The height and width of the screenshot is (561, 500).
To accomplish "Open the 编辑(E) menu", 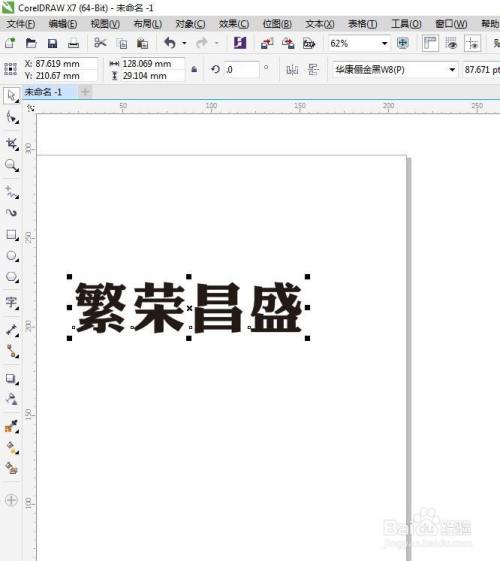I will point(63,24).
